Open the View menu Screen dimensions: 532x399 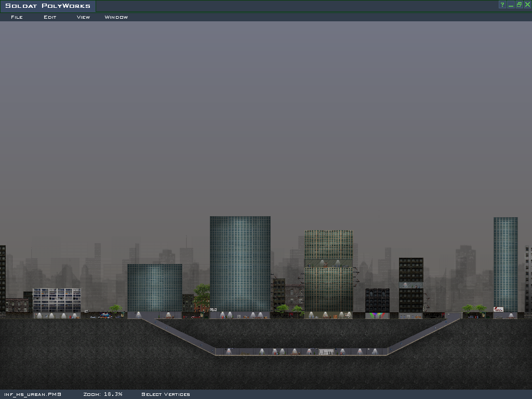83,17
